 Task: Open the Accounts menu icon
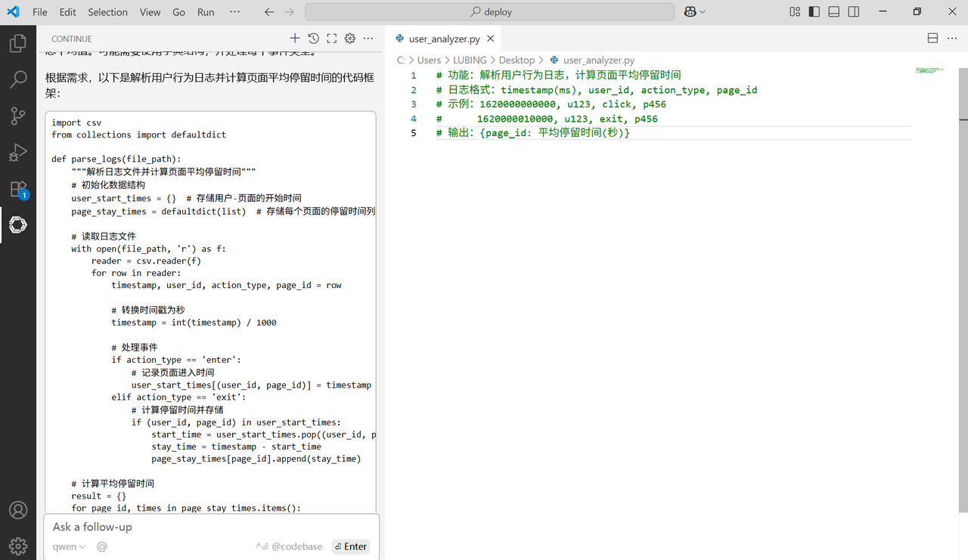18,510
